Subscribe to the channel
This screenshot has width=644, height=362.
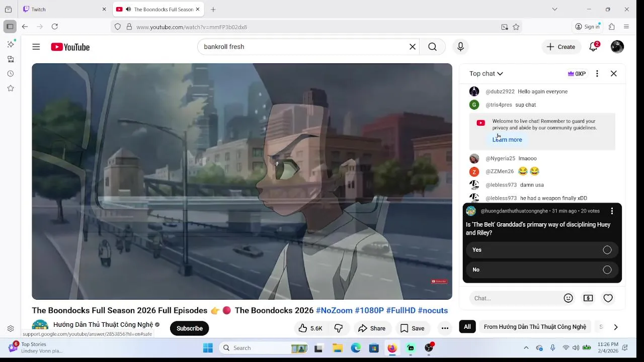tap(190, 328)
